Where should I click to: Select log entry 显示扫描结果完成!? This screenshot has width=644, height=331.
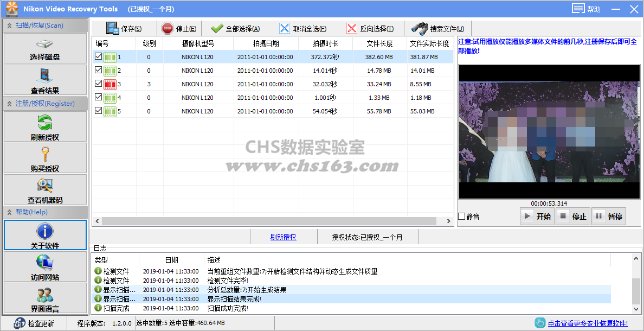(x=234, y=299)
